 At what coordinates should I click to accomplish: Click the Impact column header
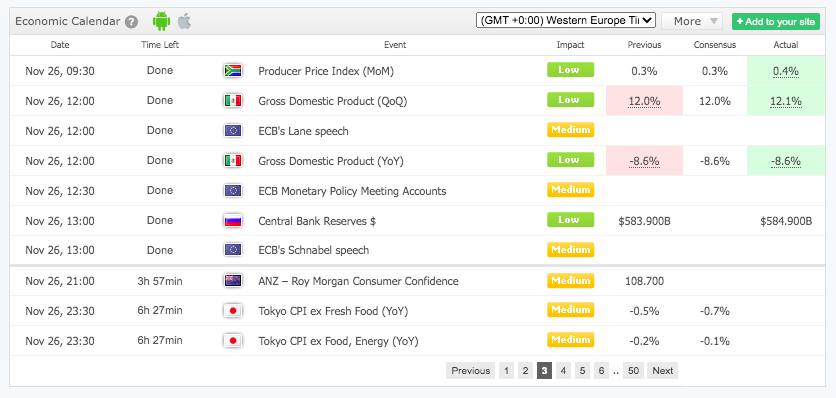click(x=570, y=45)
